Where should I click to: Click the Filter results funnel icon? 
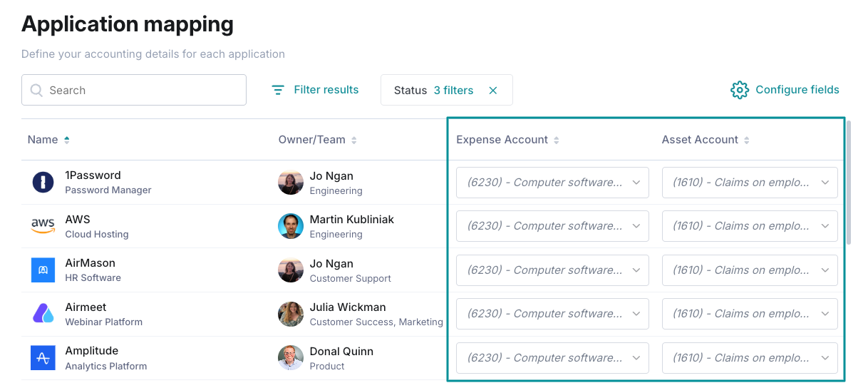279,90
